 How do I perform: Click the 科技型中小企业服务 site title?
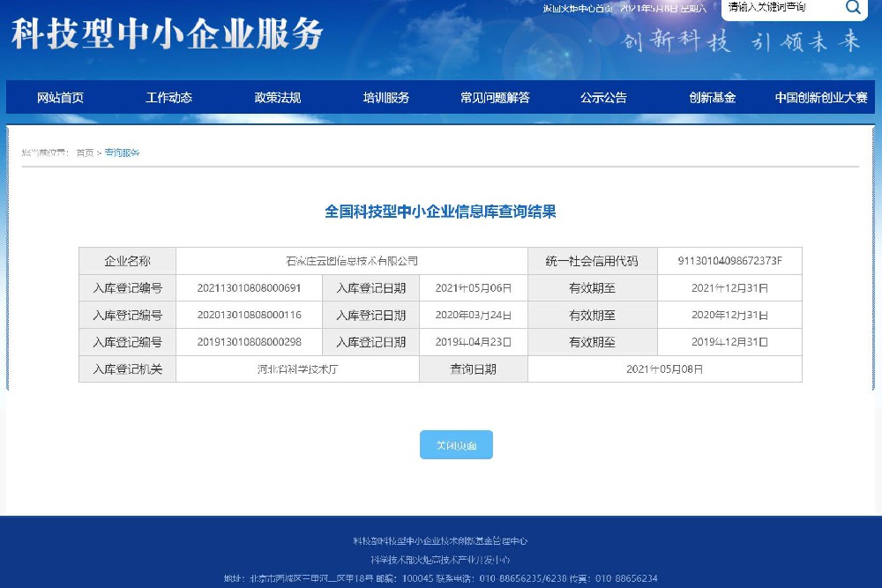click(168, 34)
